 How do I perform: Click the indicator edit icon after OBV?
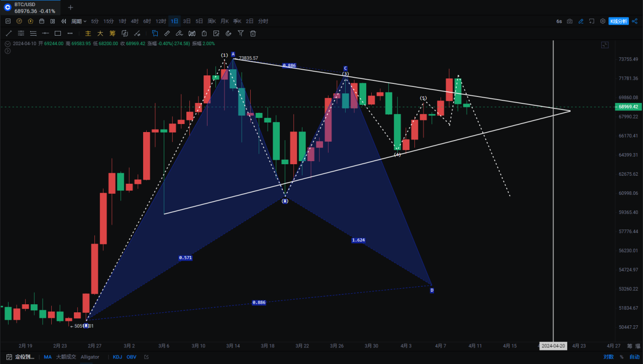click(146, 357)
